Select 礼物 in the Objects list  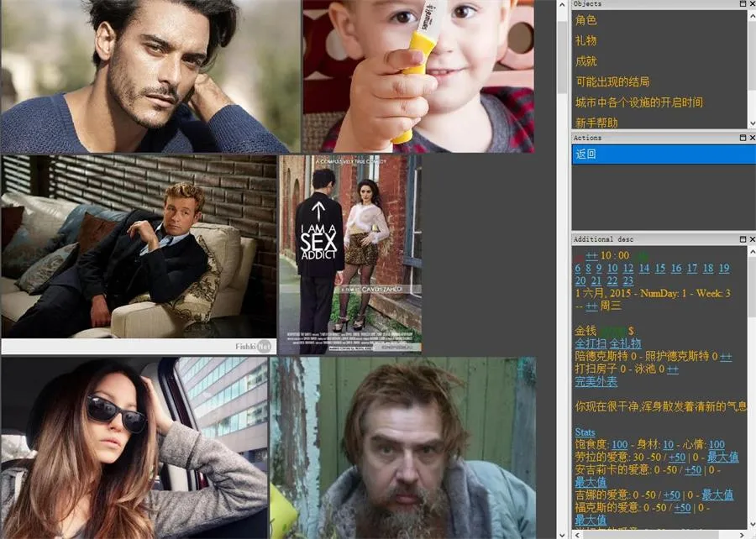[586, 40]
